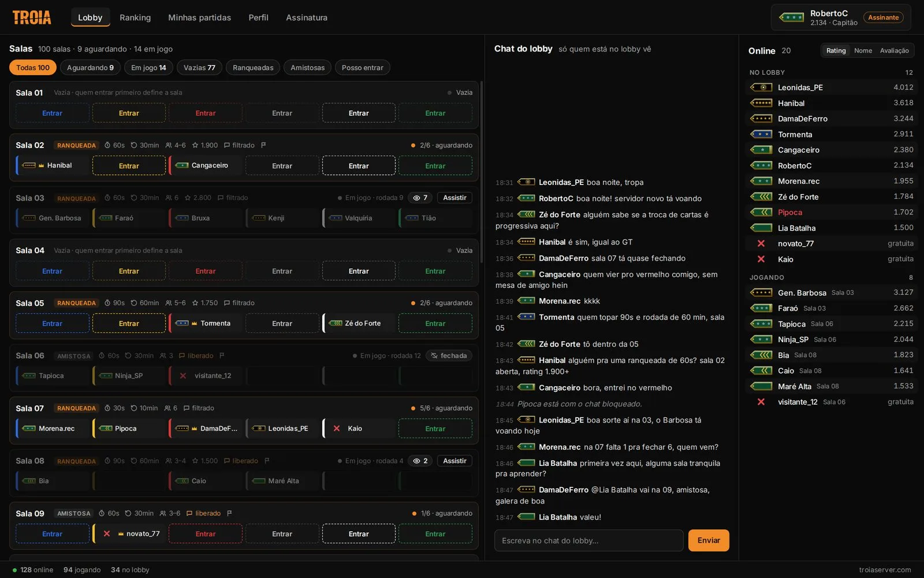The height and width of the screenshot is (578, 924).
Task: Click the red X icon beside novato_77 in Online list
Action: [x=761, y=243]
